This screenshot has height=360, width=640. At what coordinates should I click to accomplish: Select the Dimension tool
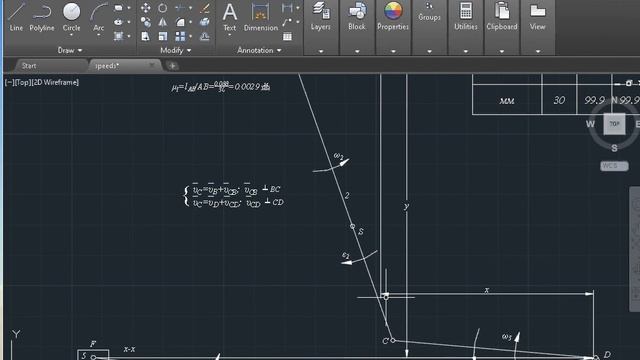tap(260, 17)
